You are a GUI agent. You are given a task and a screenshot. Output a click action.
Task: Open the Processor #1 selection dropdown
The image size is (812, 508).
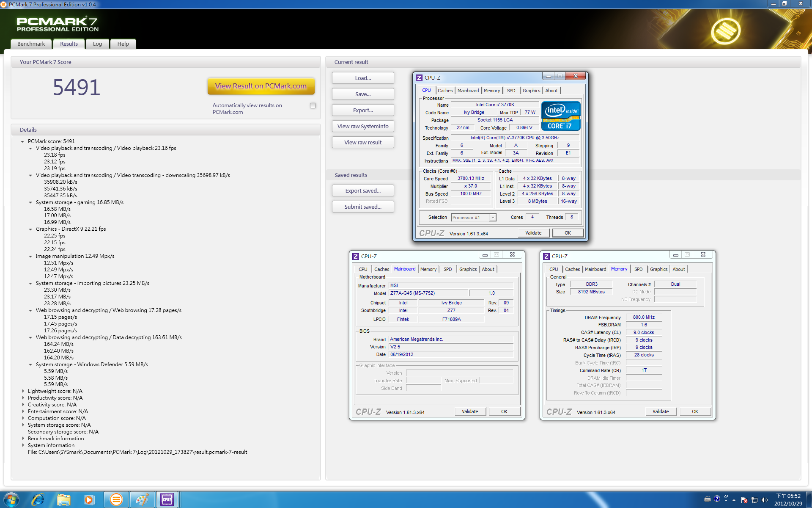tap(473, 218)
